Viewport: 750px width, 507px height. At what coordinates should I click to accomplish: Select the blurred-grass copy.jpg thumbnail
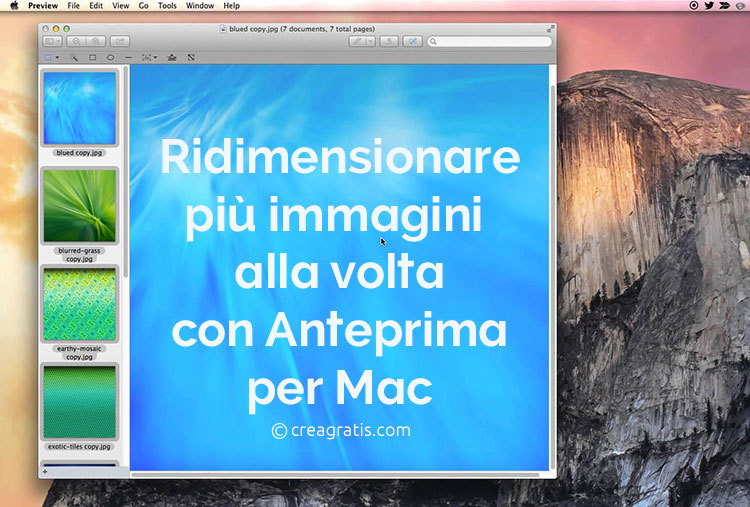79,206
